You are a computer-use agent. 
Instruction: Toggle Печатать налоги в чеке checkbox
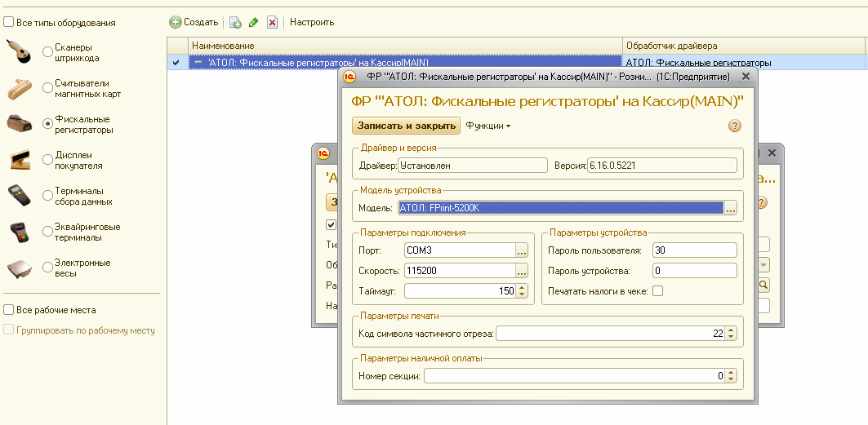coord(657,290)
